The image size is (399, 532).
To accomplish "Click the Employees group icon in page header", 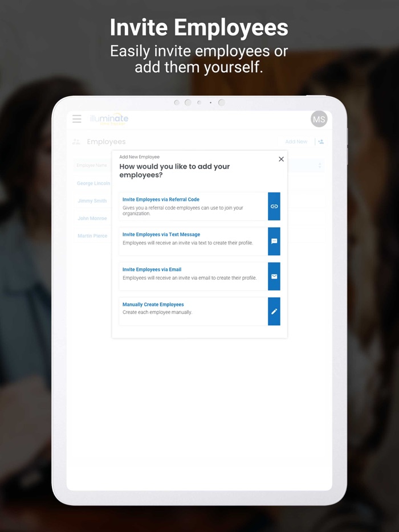I will coord(76,142).
